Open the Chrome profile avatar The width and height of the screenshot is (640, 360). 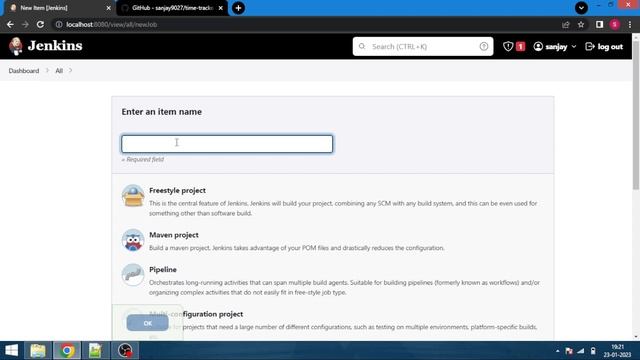(615, 24)
